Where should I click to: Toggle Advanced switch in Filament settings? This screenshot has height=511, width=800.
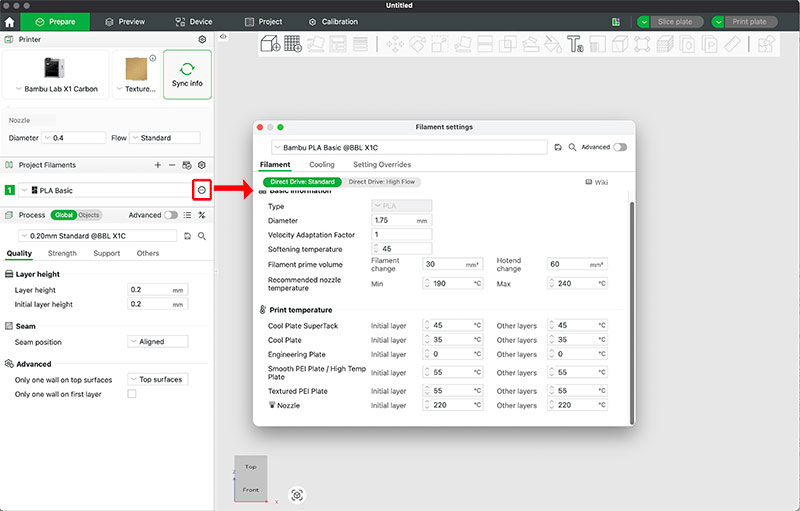pos(620,147)
